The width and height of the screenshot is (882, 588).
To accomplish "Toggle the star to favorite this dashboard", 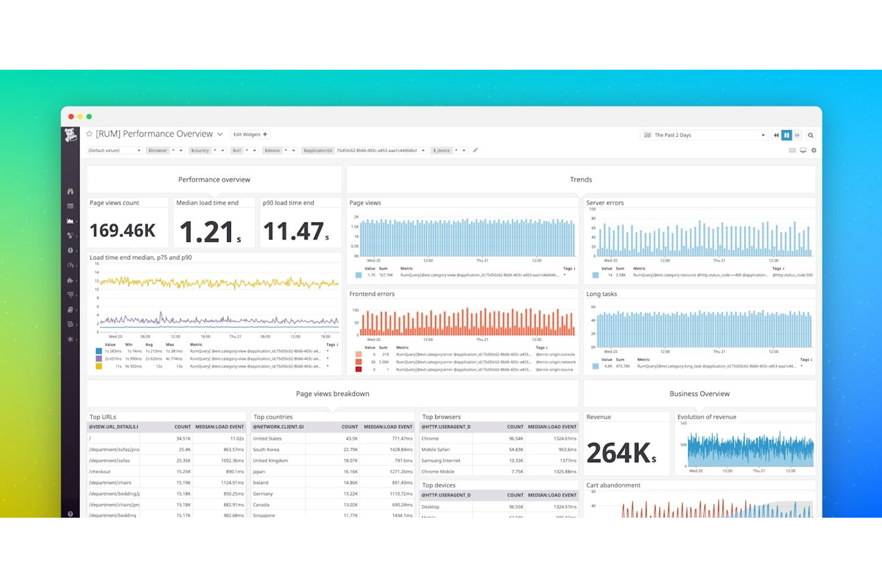I will pyautogui.click(x=88, y=133).
